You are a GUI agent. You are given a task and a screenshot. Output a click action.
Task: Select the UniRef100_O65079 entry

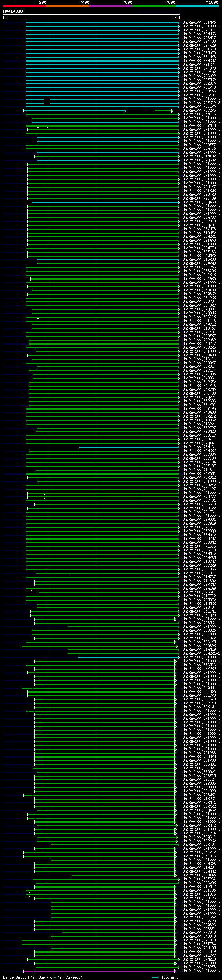click(x=199, y=53)
